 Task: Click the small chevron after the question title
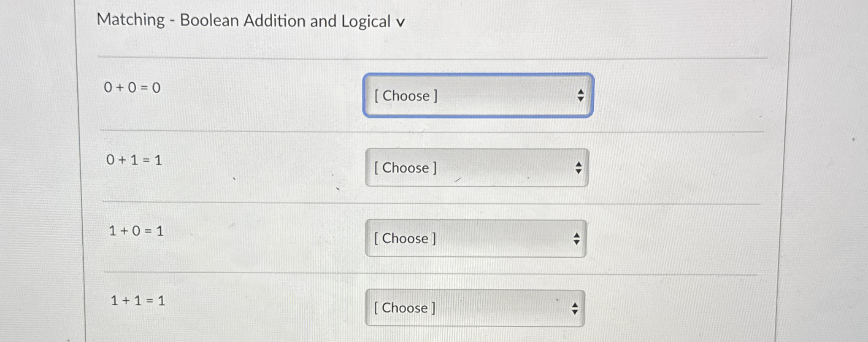pyautogui.click(x=401, y=22)
